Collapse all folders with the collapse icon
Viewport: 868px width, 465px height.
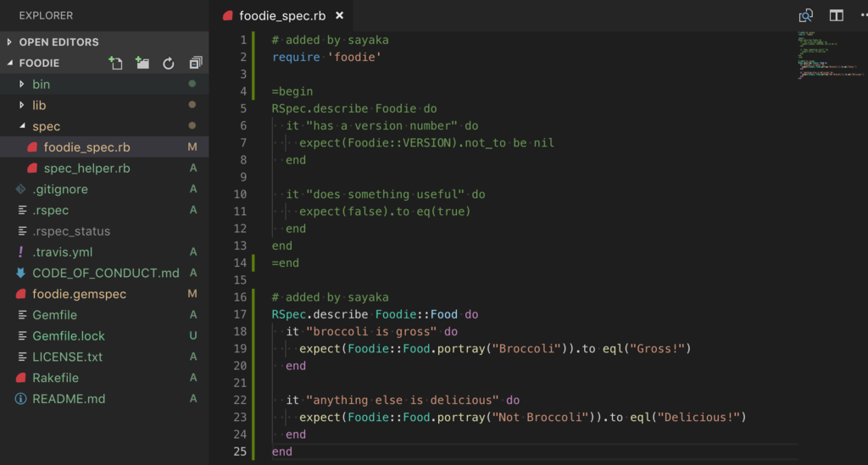tap(196, 63)
